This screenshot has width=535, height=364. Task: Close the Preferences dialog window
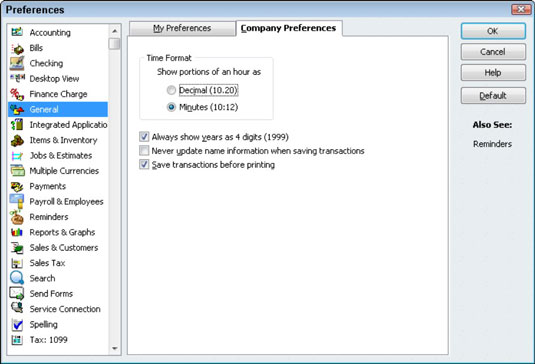pyautogui.click(x=521, y=9)
